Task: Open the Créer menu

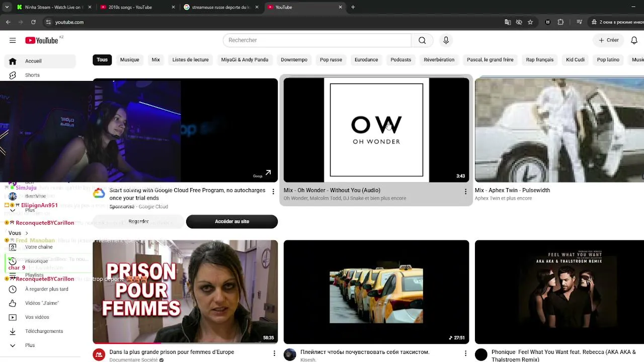Action: coord(609,40)
